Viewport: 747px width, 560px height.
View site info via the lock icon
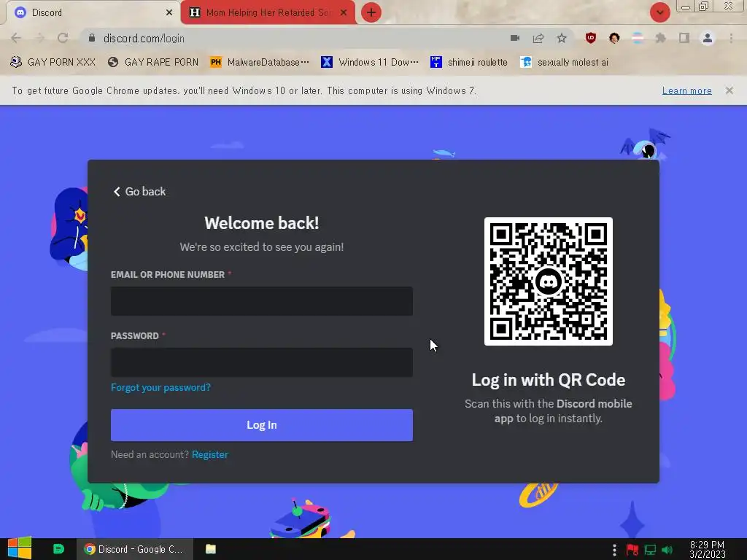[x=92, y=38]
